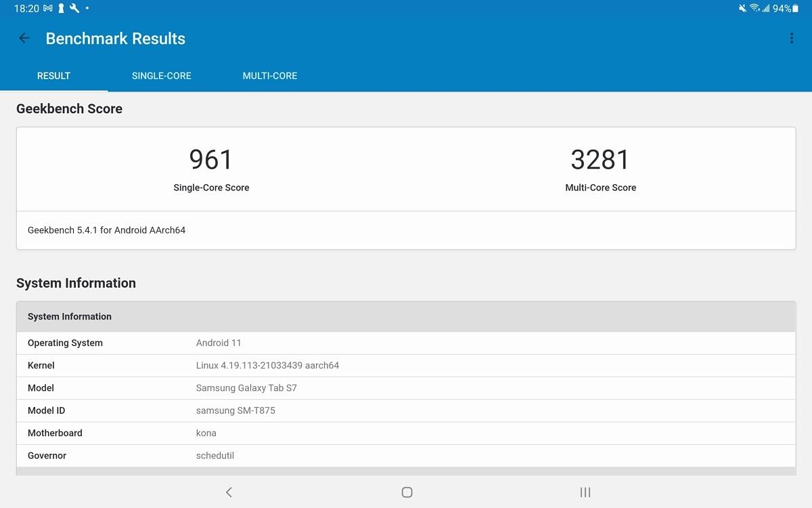The width and height of the screenshot is (812, 508).
Task: Tap the wrench icon in status bar
Action: [74, 9]
